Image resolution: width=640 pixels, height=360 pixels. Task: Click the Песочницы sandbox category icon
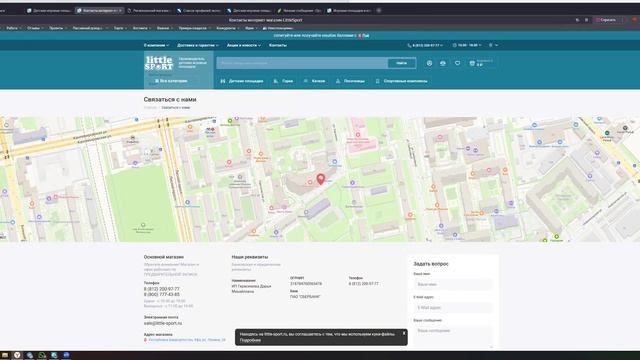pos(338,81)
